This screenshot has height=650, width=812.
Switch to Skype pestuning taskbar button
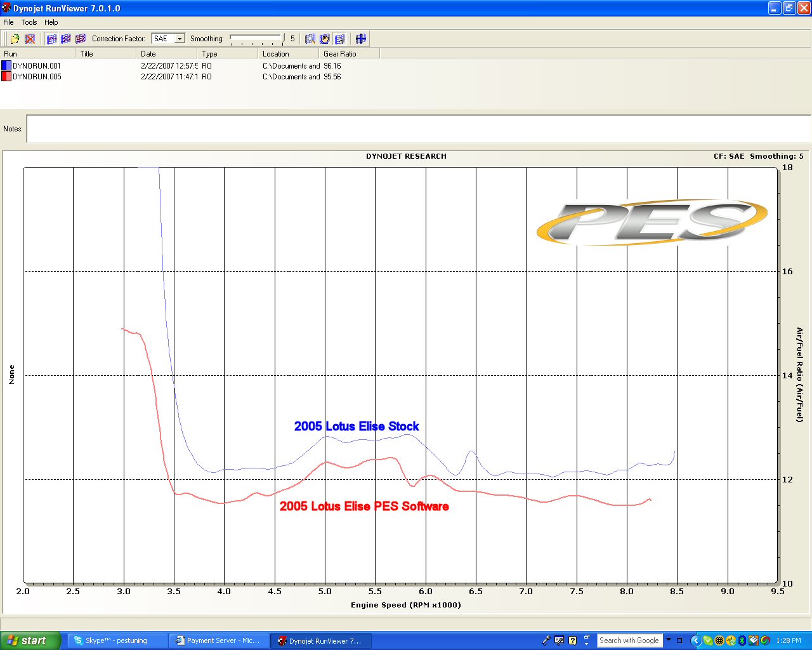(x=117, y=640)
